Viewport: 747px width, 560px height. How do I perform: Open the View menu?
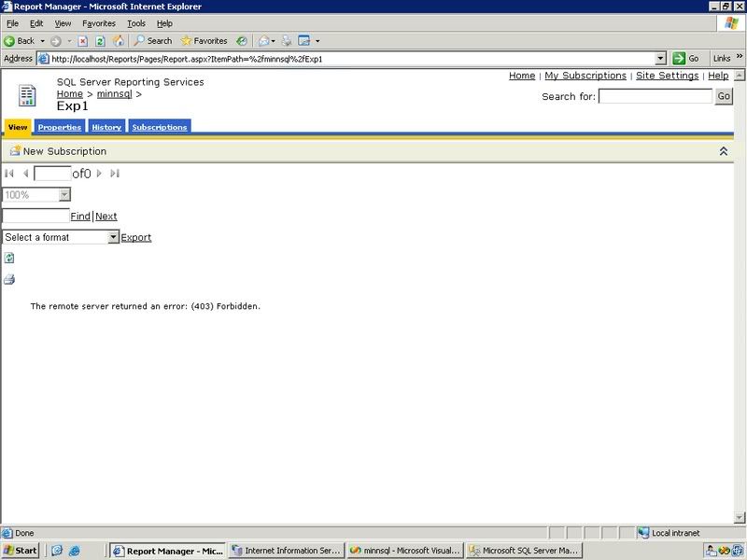pos(63,23)
